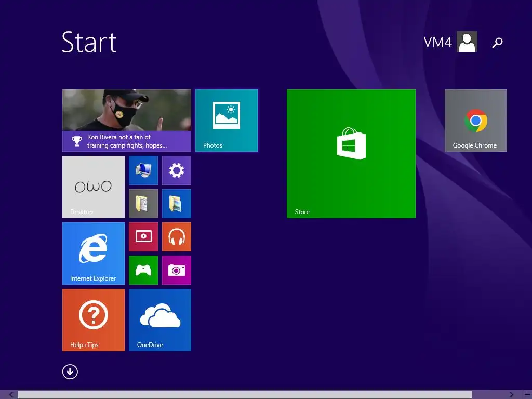Open PC settings gear tile
532x399 pixels.
(x=177, y=170)
